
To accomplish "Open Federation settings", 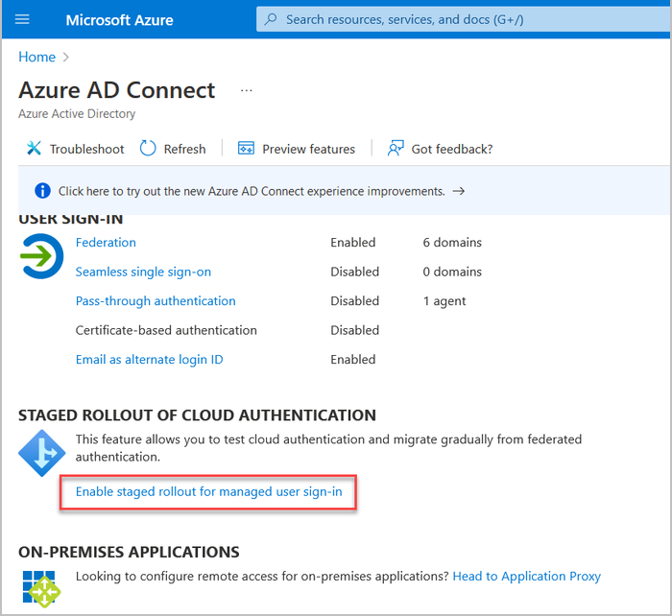I will 106,243.
